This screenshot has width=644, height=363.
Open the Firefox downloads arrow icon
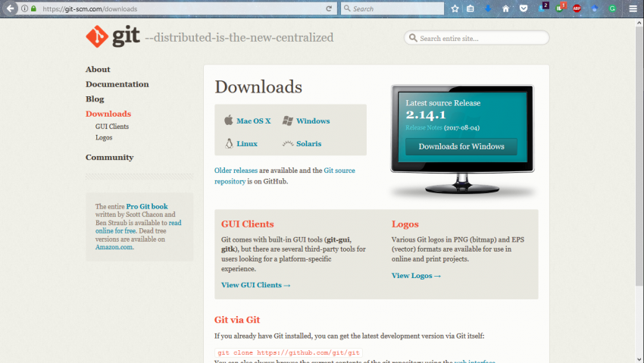coord(488,8)
